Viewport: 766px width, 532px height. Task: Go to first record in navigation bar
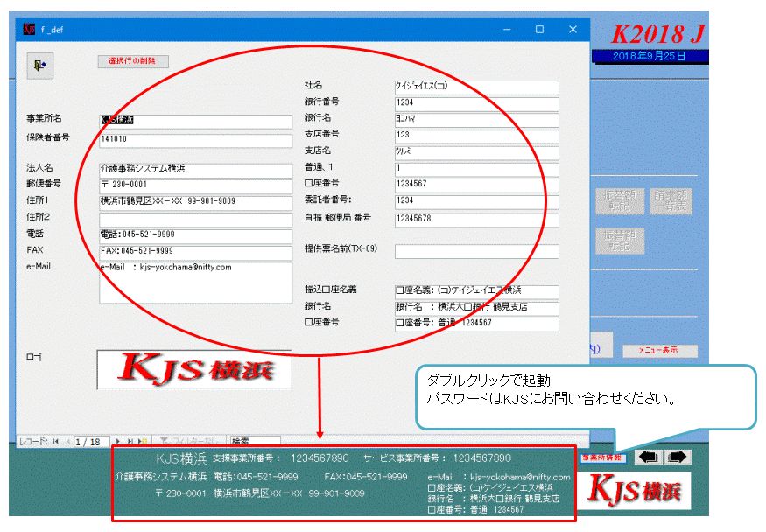pyautogui.click(x=57, y=442)
